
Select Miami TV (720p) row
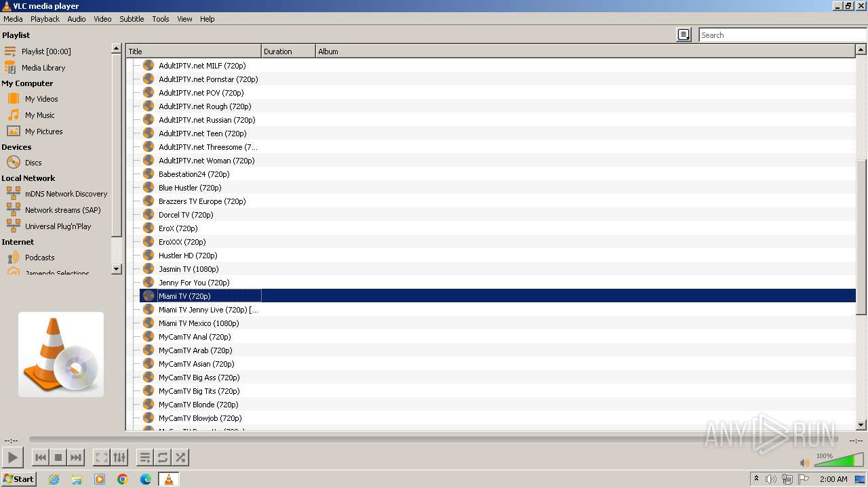coord(498,296)
